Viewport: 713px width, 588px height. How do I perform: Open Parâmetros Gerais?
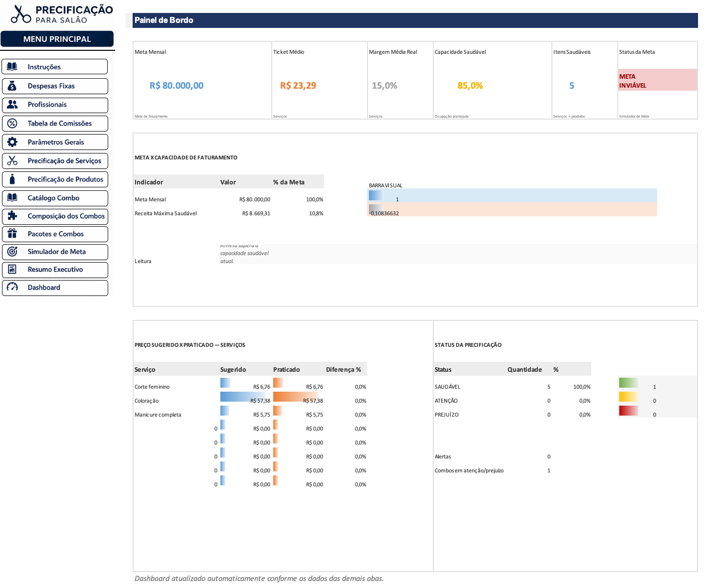tap(55, 142)
